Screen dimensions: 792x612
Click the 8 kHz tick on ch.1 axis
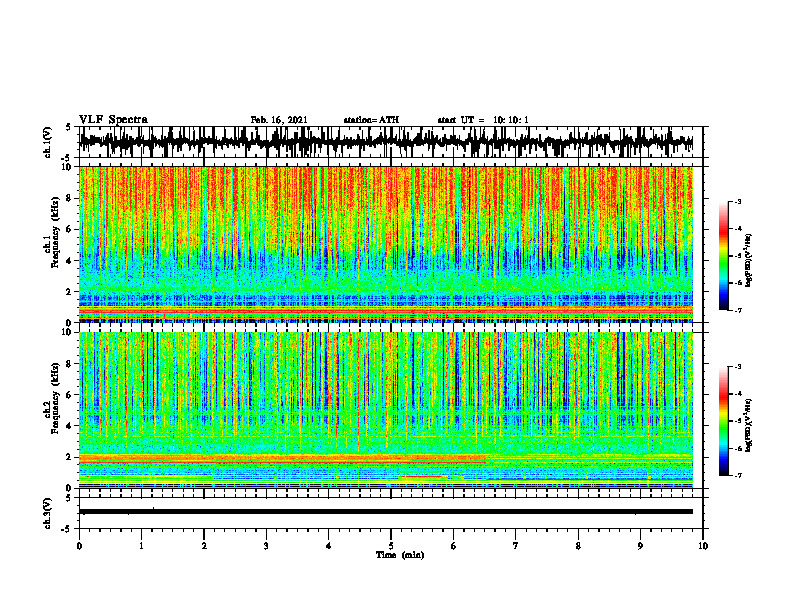click(69, 198)
